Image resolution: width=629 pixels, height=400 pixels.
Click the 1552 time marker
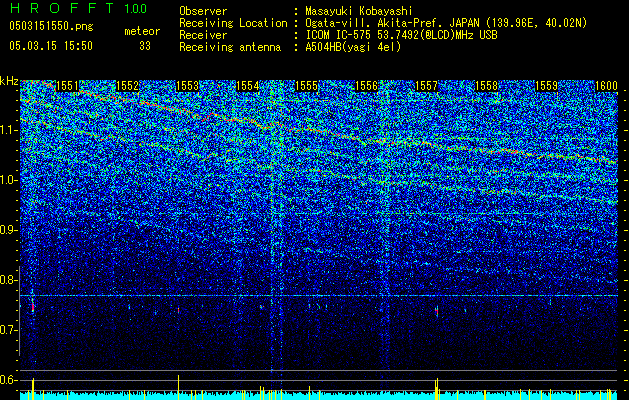pos(127,86)
